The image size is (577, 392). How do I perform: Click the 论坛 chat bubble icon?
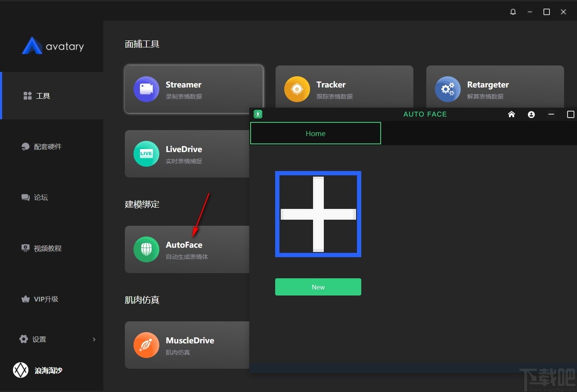point(25,197)
